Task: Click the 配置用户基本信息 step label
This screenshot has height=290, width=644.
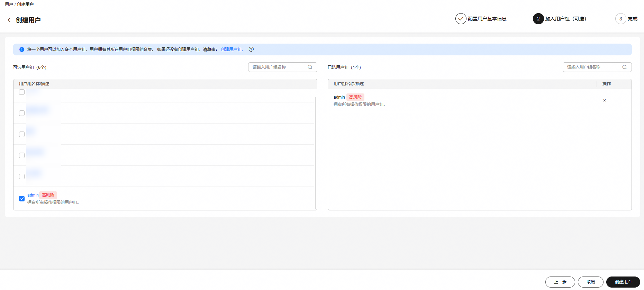Action: (x=487, y=19)
